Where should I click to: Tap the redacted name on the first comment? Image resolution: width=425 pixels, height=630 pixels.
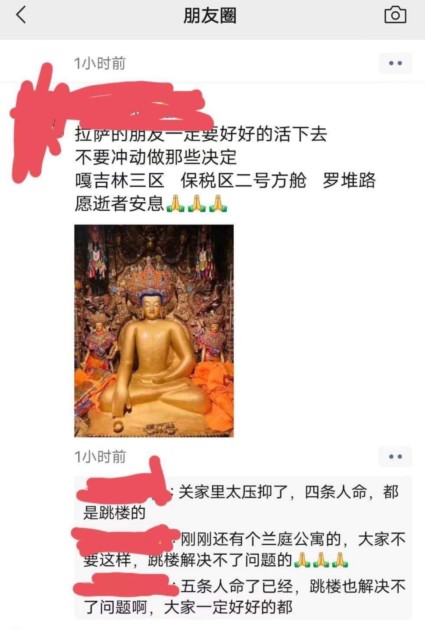[x=125, y=489]
